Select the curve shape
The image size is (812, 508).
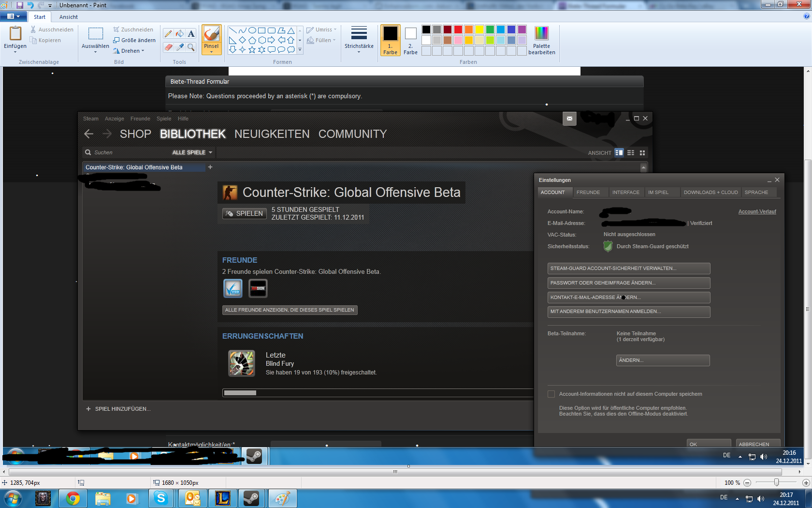click(242, 30)
